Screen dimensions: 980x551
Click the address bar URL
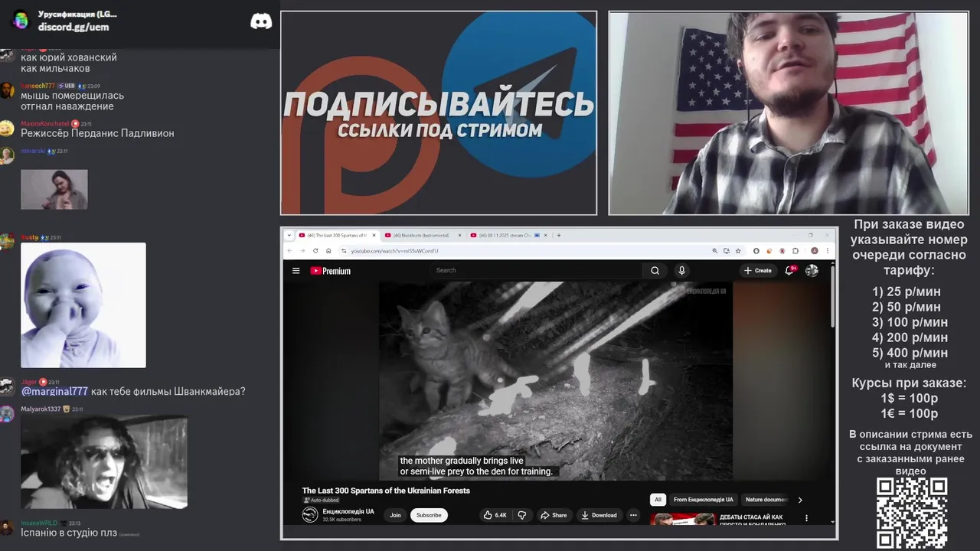[x=395, y=251]
